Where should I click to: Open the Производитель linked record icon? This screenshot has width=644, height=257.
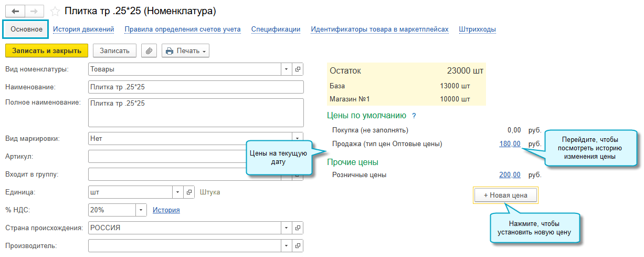pyautogui.click(x=298, y=245)
